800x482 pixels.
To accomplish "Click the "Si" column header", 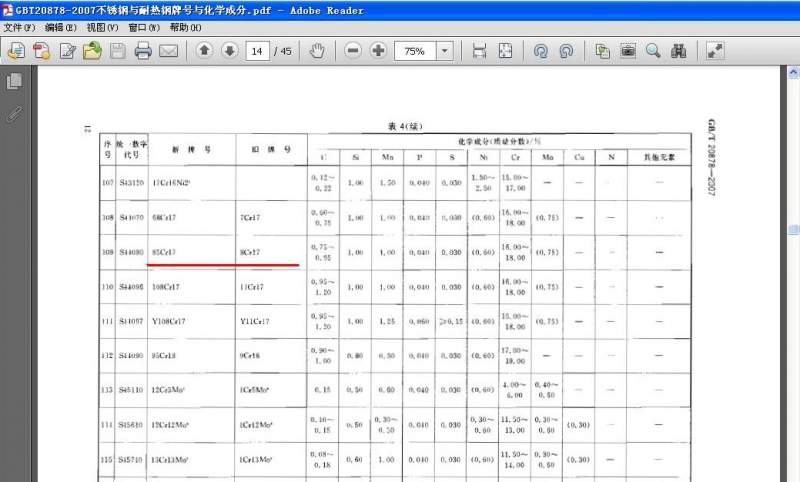I will (356, 157).
